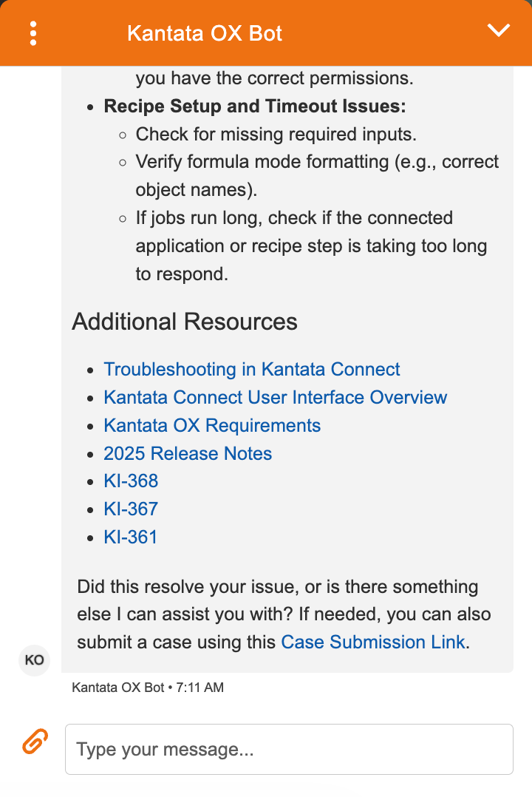Open Troubleshooting in Kantata Connect link

251,369
